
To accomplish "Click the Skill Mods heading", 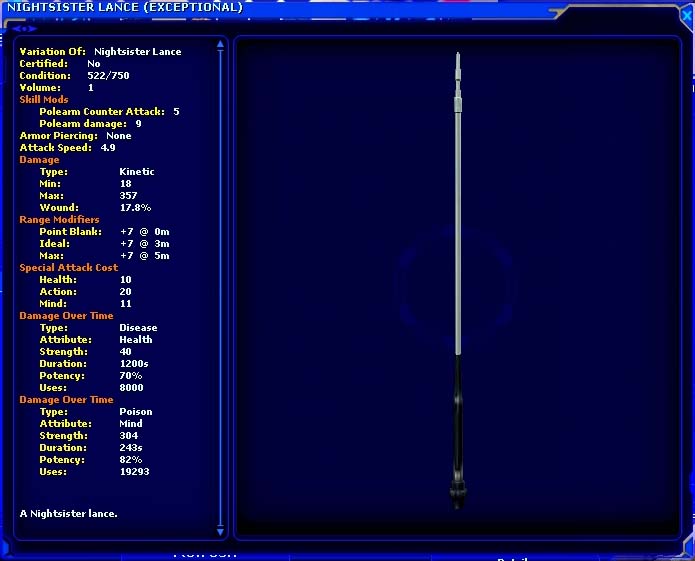I will [43, 99].
